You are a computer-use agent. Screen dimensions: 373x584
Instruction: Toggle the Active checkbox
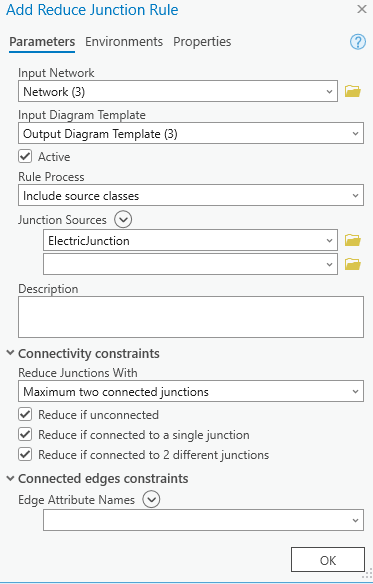click(25, 156)
